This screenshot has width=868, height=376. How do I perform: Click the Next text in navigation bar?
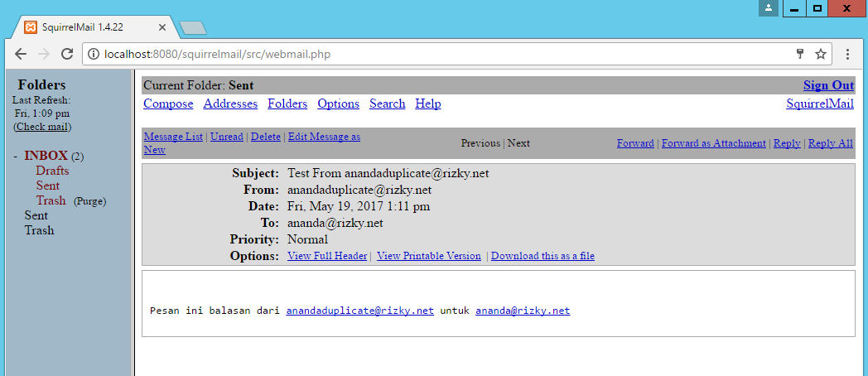518,143
